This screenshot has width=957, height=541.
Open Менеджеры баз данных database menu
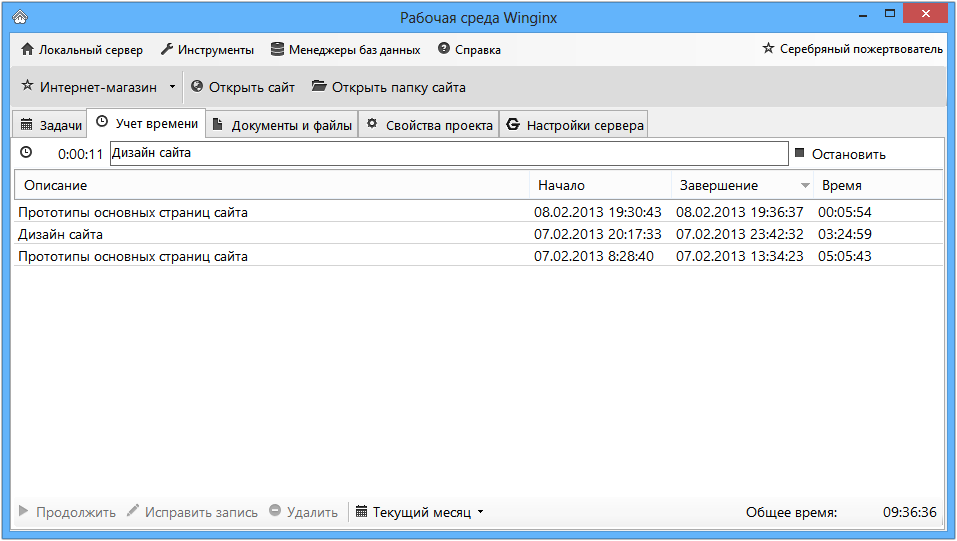pos(346,49)
